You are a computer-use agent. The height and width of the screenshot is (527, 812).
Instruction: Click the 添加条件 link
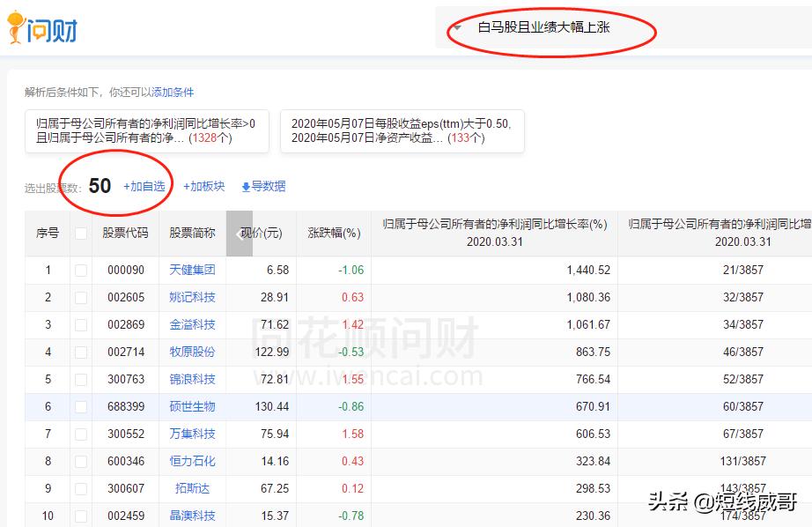point(173,92)
